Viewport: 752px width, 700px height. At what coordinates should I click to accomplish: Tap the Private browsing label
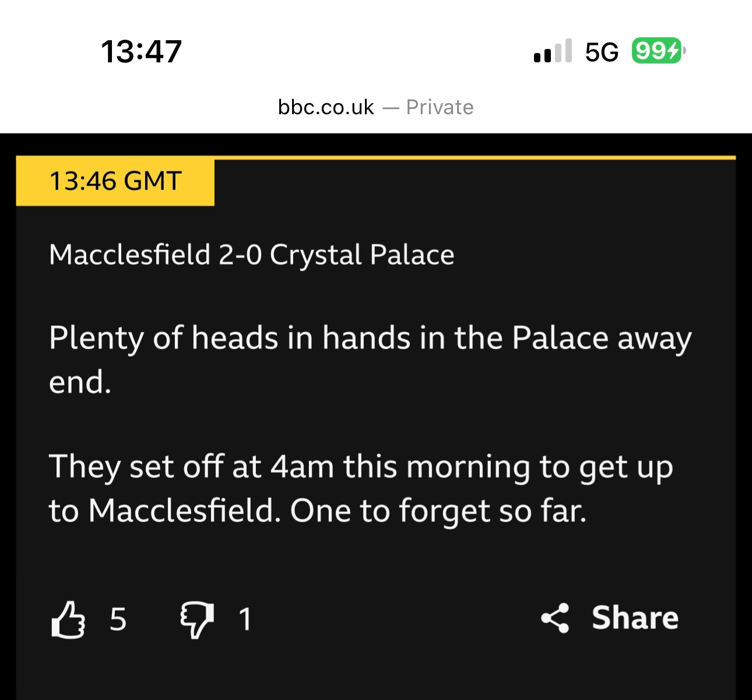pos(440,107)
